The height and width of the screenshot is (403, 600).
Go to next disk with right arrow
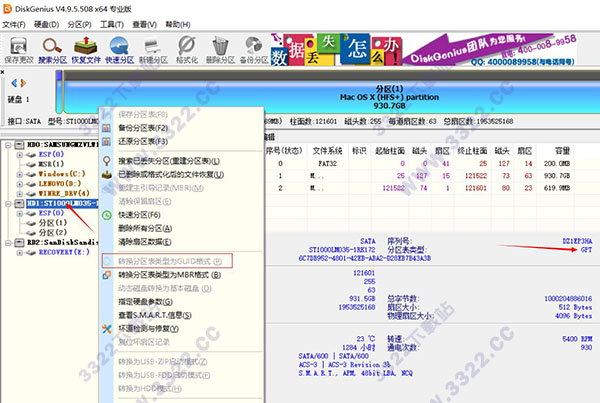tap(23, 83)
